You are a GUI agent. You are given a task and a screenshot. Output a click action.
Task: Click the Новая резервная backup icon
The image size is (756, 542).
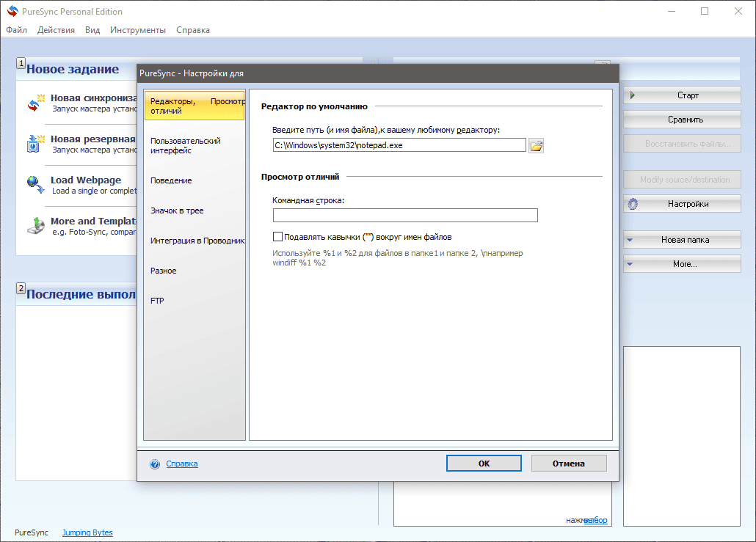(x=35, y=144)
